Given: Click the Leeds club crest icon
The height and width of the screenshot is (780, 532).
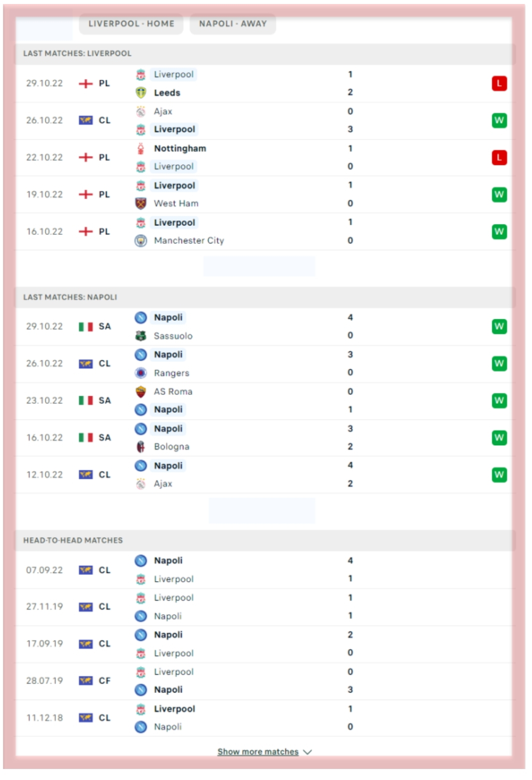Looking at the screenshot, I should click(x=141, y=93).
